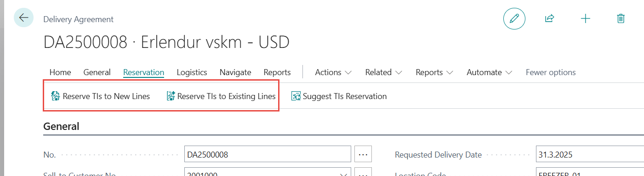This screenshot has width=644, height=176.
Task: Click the No. input field DA2500008
Action: coord(268,155)
